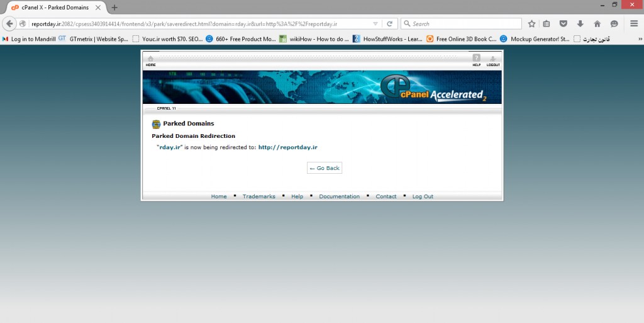Open cPanel Help question mark icon
The image size is (644, 323).
(476, 60)
